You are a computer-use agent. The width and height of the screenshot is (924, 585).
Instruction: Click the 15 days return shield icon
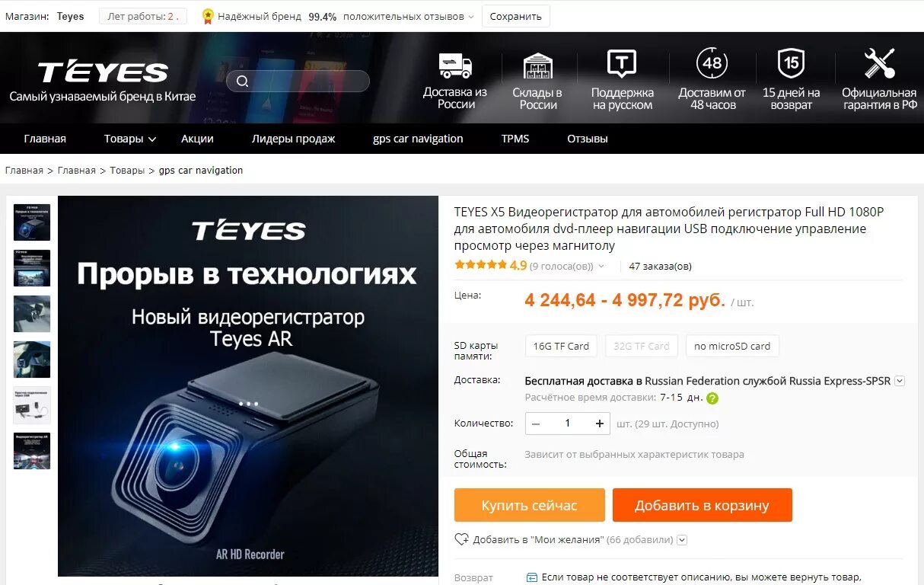click(x=791, y=63)
